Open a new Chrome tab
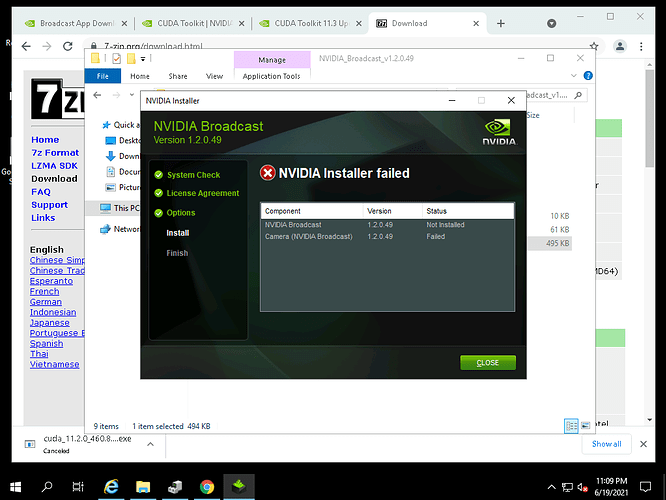The width and height of the screenshot is (666, 500). [x=501, y=23]
